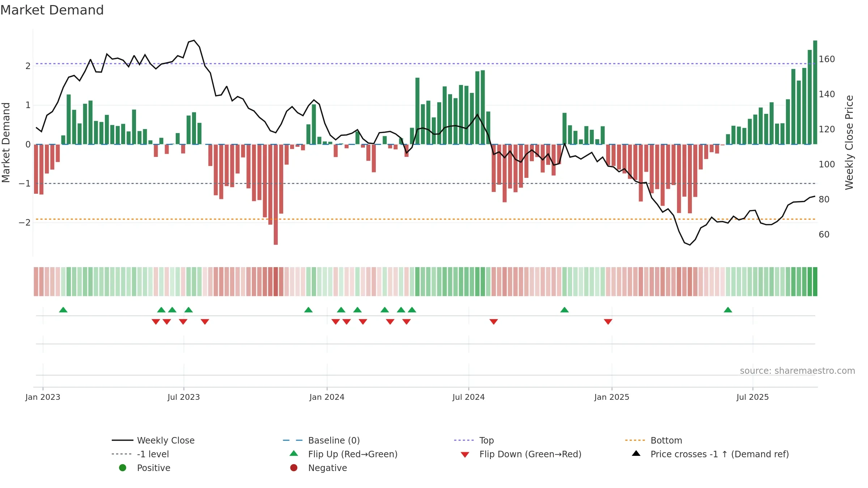
Task: Click the darkest green final cell of heat strip
Action: pyautogui.click(x=815, y=282)
